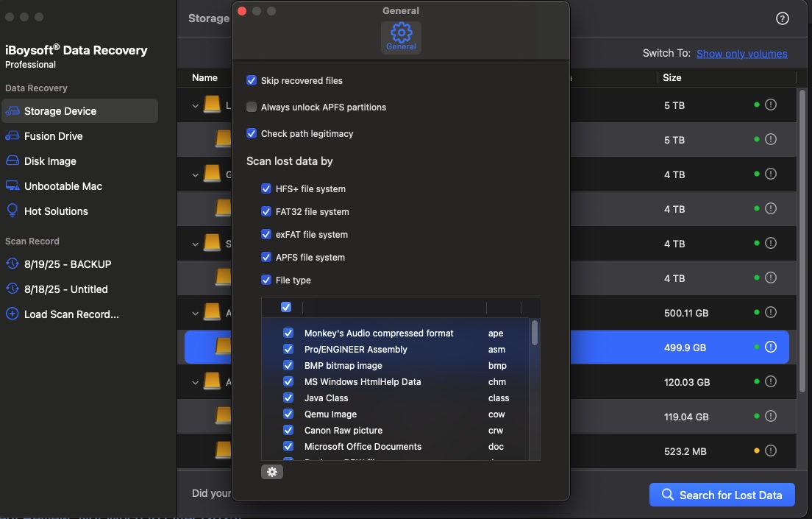Uncheck Skip recovered files

[x=252, y=80]
